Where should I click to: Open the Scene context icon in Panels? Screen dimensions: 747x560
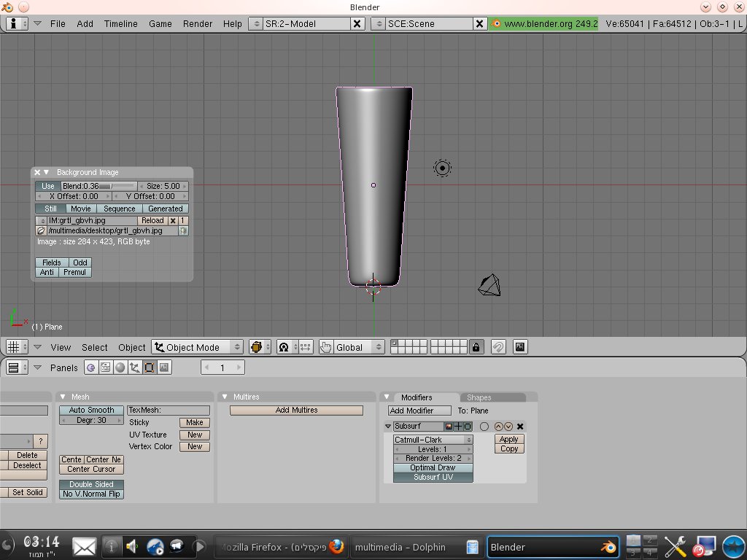(163, 368)
